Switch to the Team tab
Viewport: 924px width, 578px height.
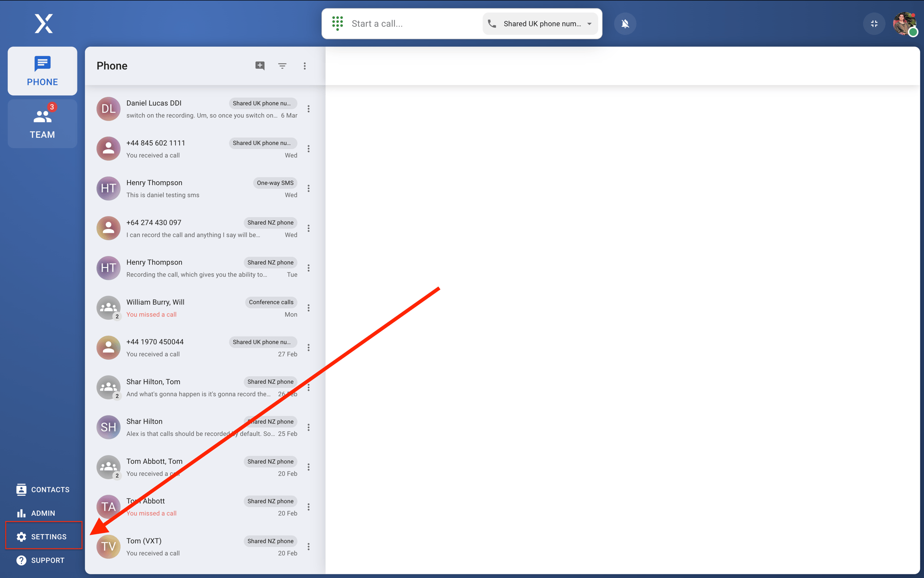tap(42, 124)
